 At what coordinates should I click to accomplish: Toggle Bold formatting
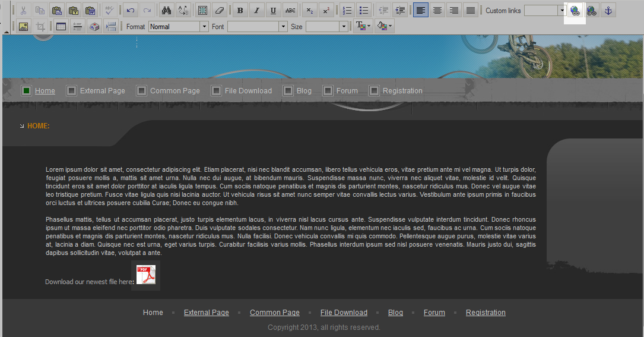(240, 10)
